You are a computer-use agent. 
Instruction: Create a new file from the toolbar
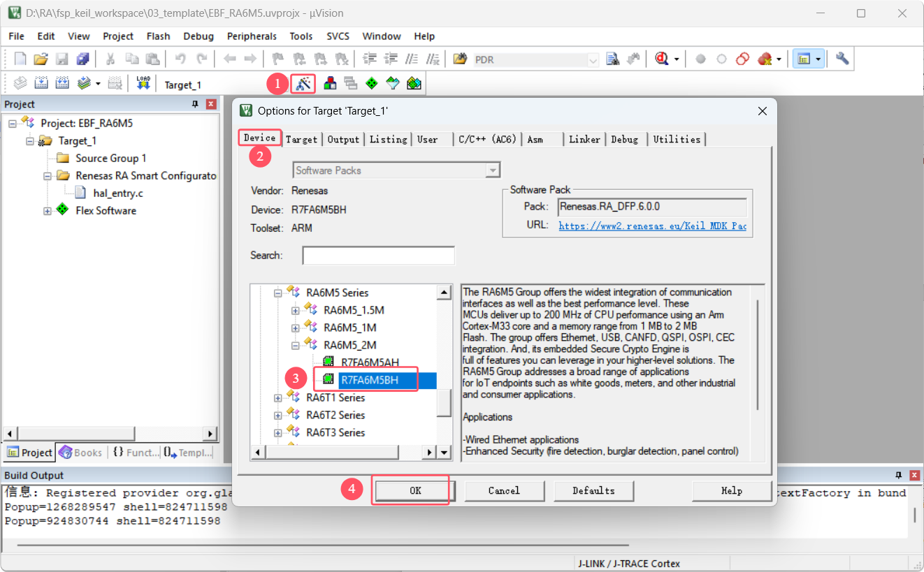pos(20,59)
